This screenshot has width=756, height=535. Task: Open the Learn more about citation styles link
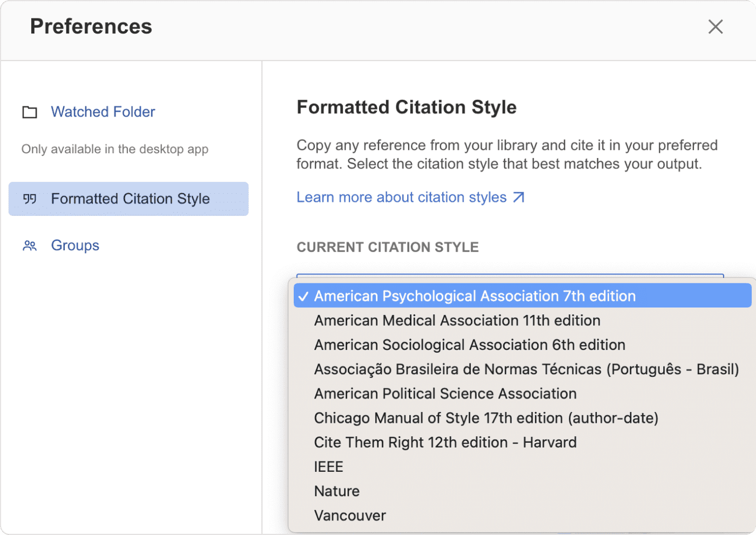pos(402,197)
